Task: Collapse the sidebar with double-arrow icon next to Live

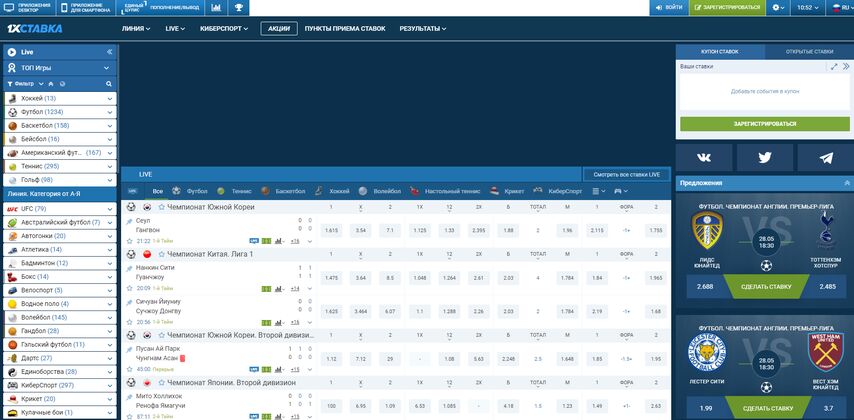Action: [x=109, y=52]
